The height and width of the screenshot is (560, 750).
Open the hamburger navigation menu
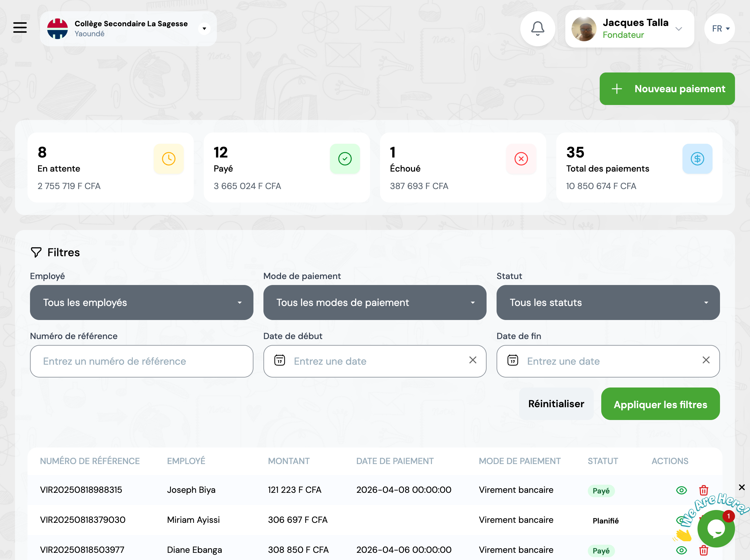[20, 27]
